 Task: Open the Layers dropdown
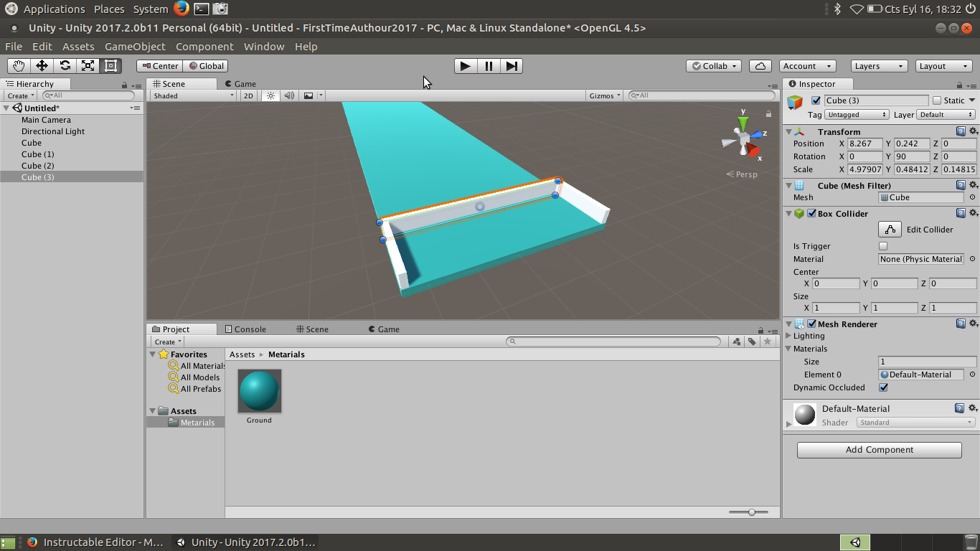(879, 66)
